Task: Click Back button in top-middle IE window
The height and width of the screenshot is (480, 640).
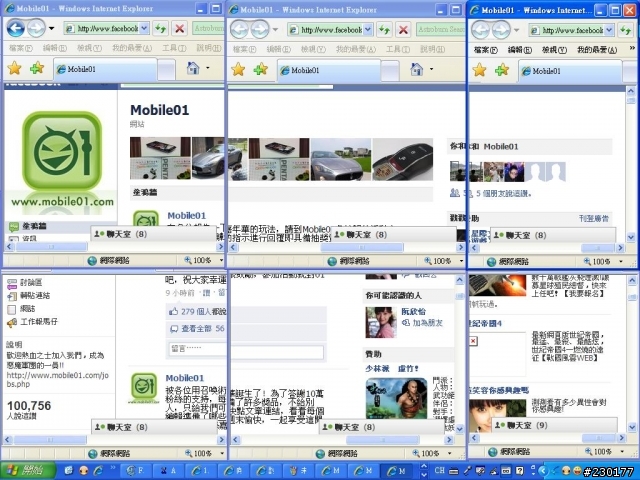Action: tap(240, 29)
